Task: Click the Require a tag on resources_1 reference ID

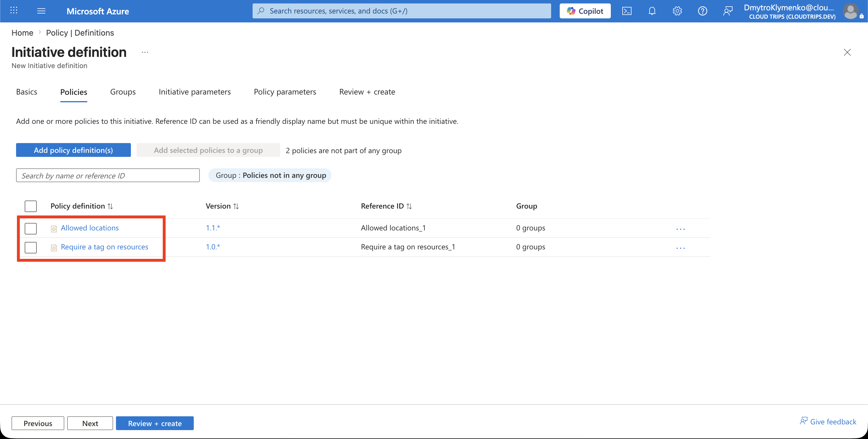Action: pos(408,247)
